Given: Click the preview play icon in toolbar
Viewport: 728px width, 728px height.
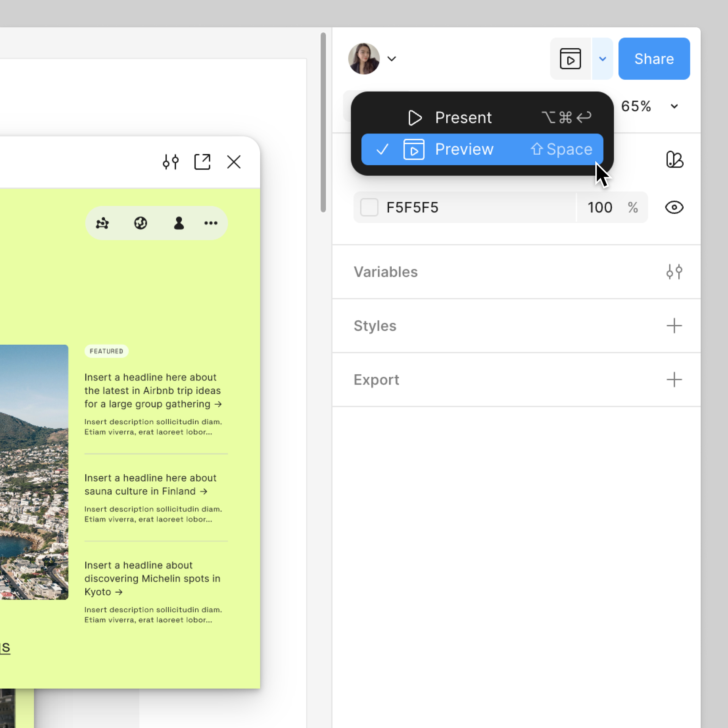Looking at the screenshot, I should click(x=570, y=59).
